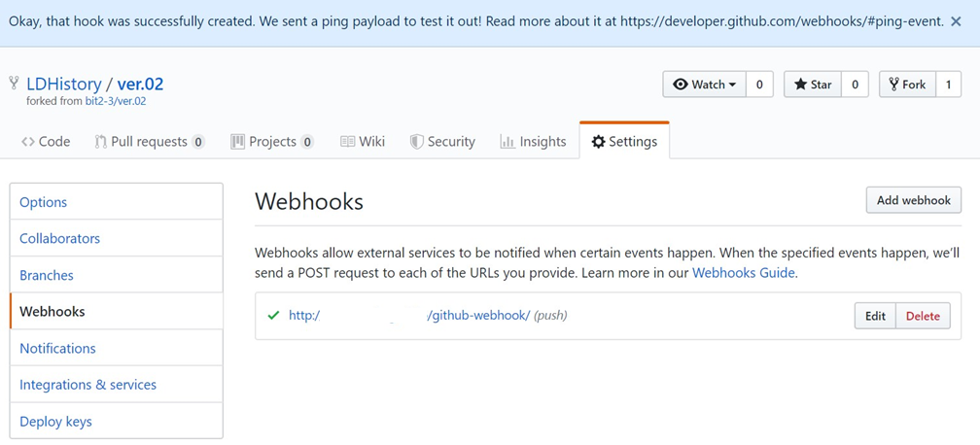This screenshot has height=445, width=980.
Task: Click the green checkmark on the webhook
Action: point(273,316)
